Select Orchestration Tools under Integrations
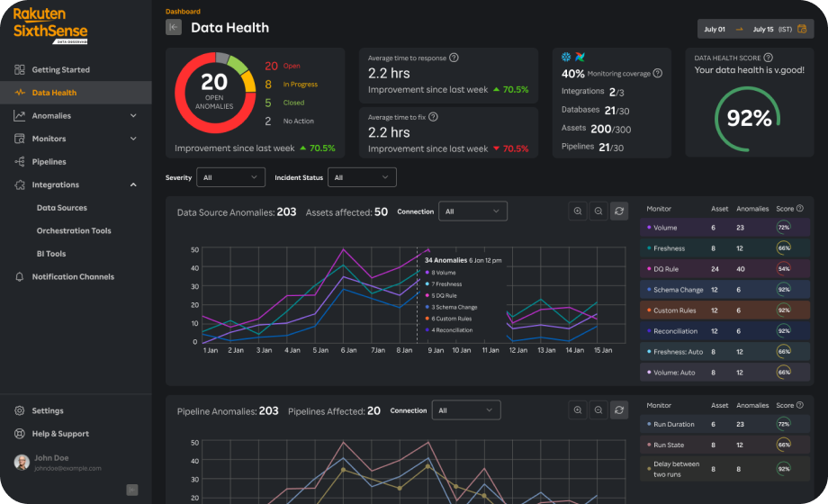The image size is (828, 504). pyautogui.click(x=74, y=231)
